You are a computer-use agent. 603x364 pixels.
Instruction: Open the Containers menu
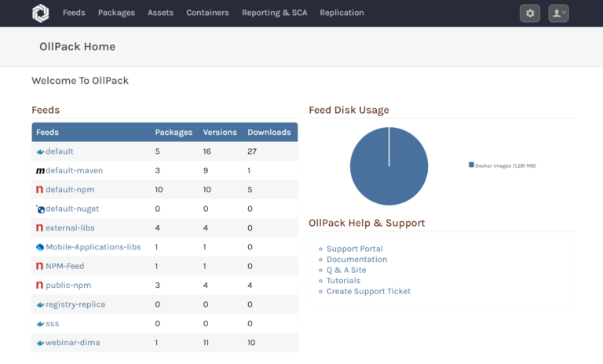point(207,13)
